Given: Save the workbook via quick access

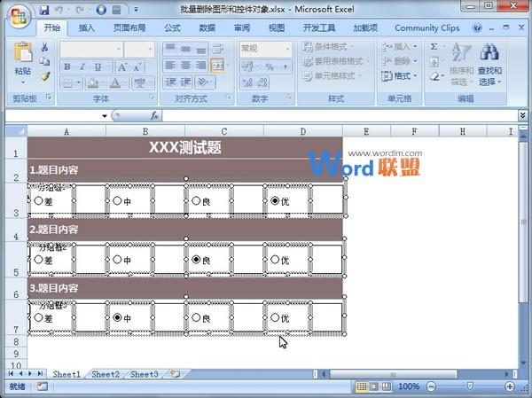Looking at the screenshot, I should pyautogui.click(x=43, y=10).
